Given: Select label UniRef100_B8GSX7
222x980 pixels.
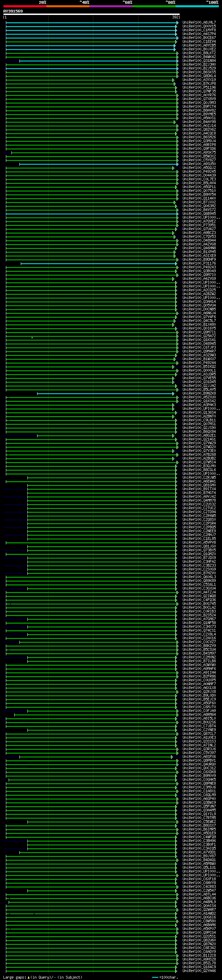Looking at the screenshot, I should click(x=199, y=826).
